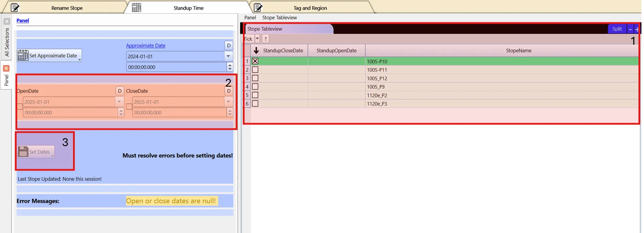Open the Stope Tableview menu item

pyautogui.click(x=279, y=18)
